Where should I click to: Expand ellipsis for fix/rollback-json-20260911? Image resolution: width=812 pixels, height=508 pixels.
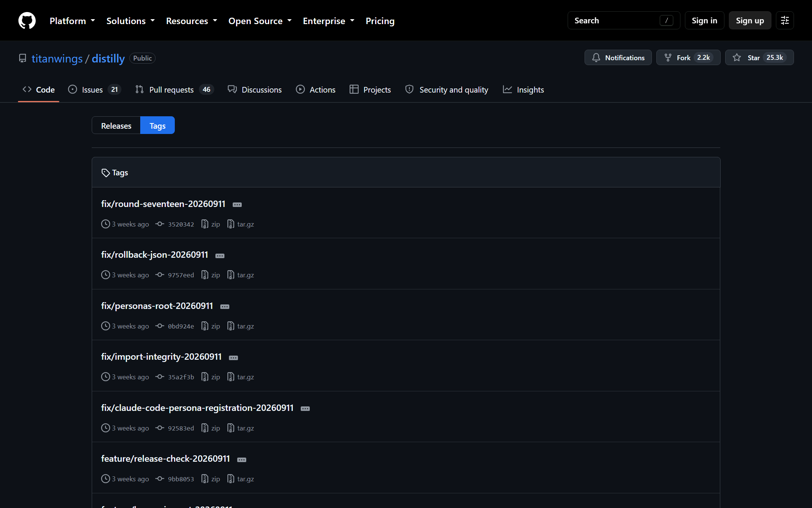click(220, 256)
